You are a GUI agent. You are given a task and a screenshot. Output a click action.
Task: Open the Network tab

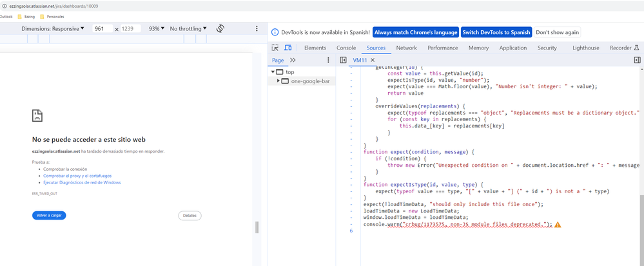coord(406,48)
